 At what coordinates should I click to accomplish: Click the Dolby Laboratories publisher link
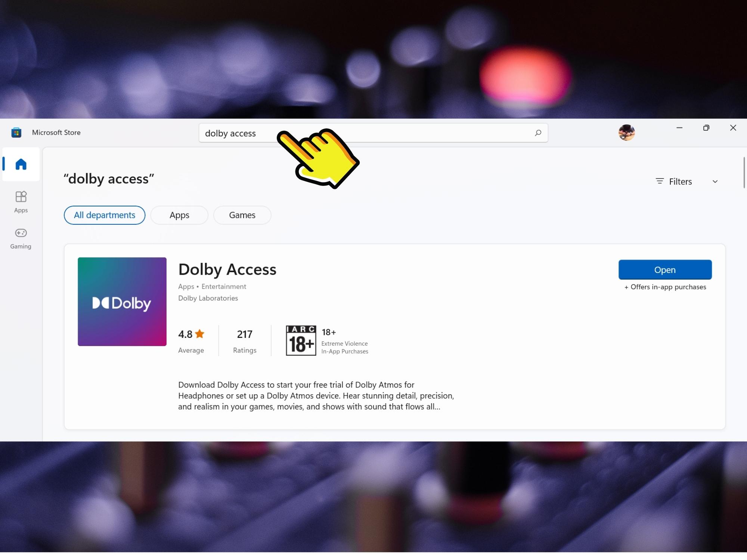click(208, 298)
